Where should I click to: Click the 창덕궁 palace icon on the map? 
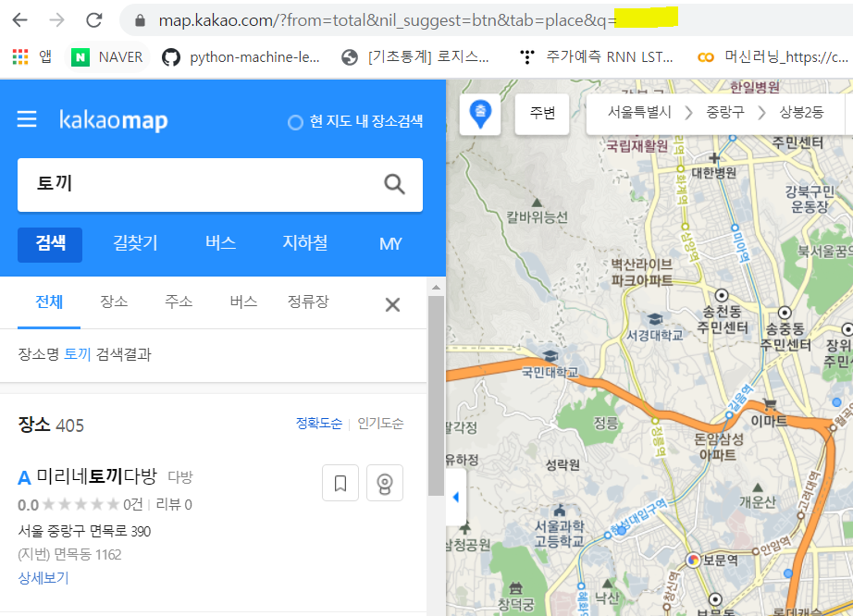[515, 587]
